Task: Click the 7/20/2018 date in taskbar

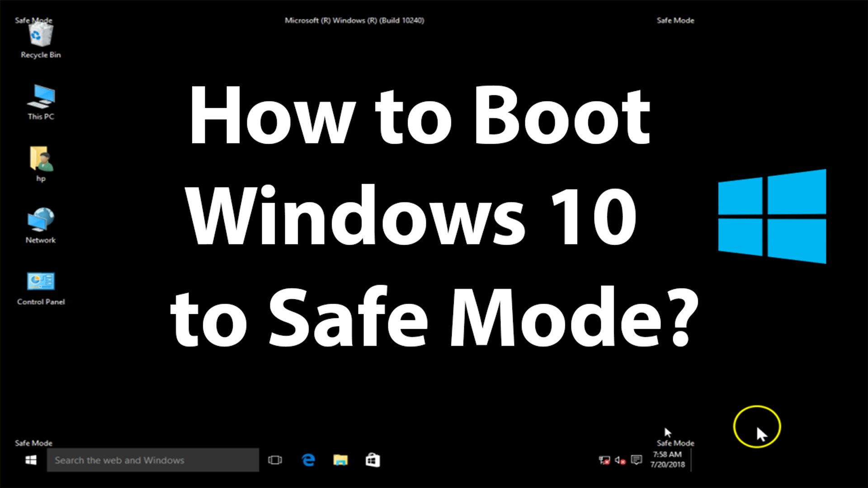Action: (667, 465)
